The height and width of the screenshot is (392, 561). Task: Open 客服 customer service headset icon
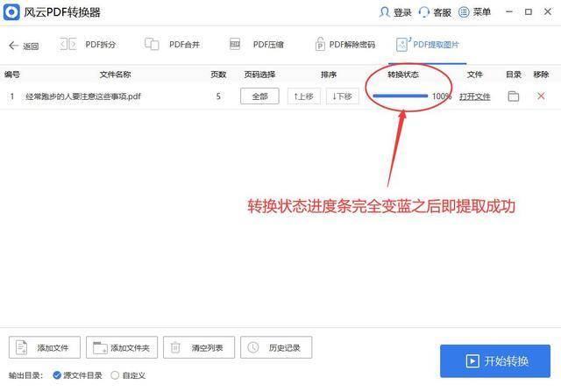coord(424,12)
